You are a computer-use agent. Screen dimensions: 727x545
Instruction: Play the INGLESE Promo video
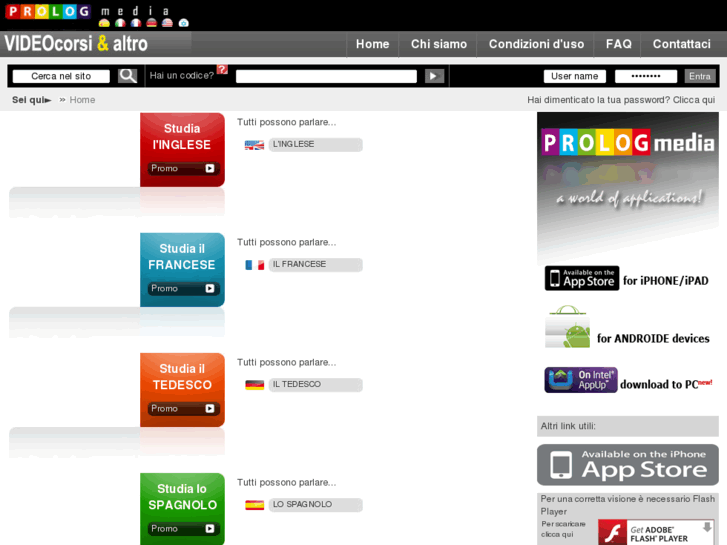pos(183,168)
